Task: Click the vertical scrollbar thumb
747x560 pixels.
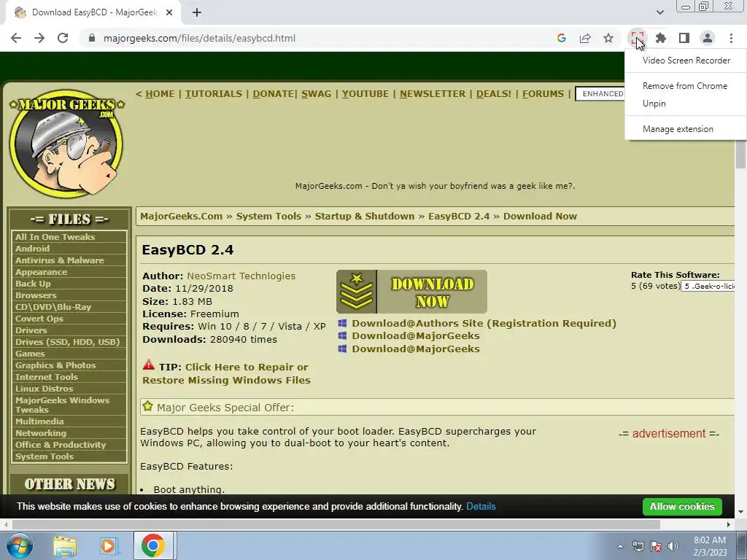Action: (x=740, y=155)
